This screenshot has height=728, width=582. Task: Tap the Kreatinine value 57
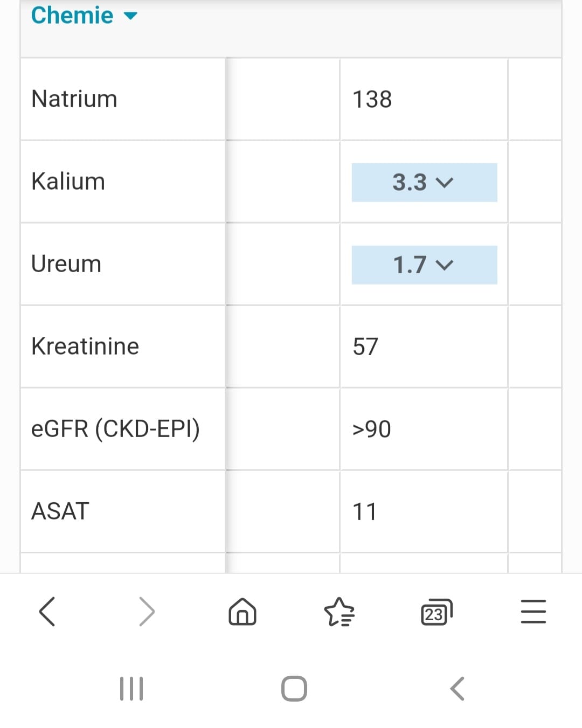point(365,346)
